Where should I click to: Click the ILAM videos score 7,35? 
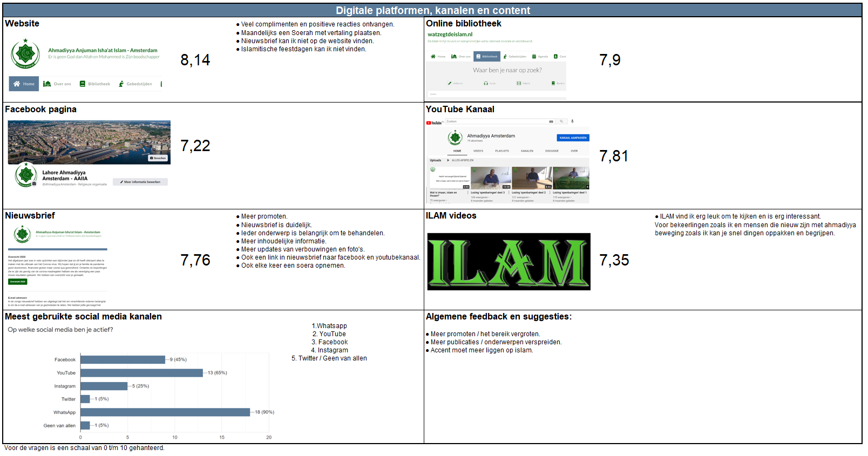click(x=614, y=260)
